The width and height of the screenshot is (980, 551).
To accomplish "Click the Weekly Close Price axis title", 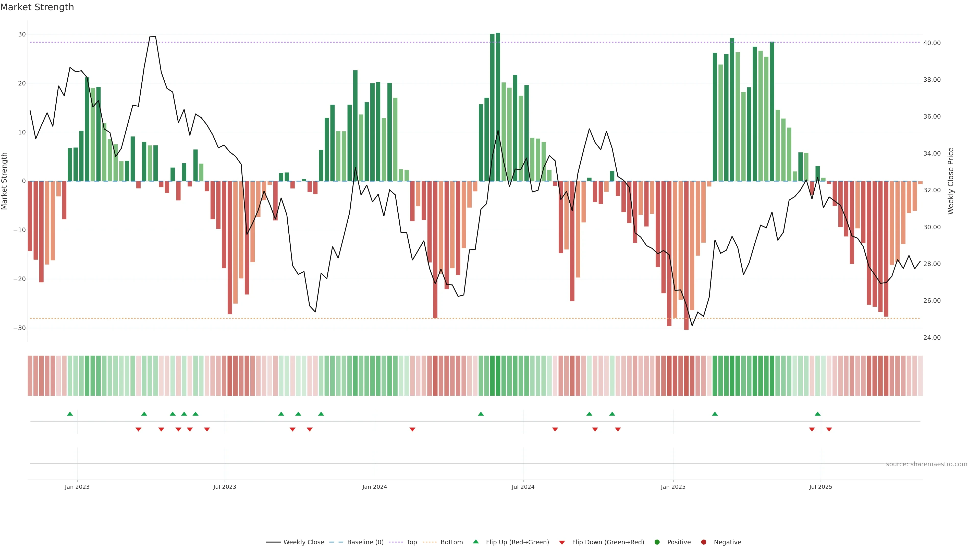I will click(951, 181).
